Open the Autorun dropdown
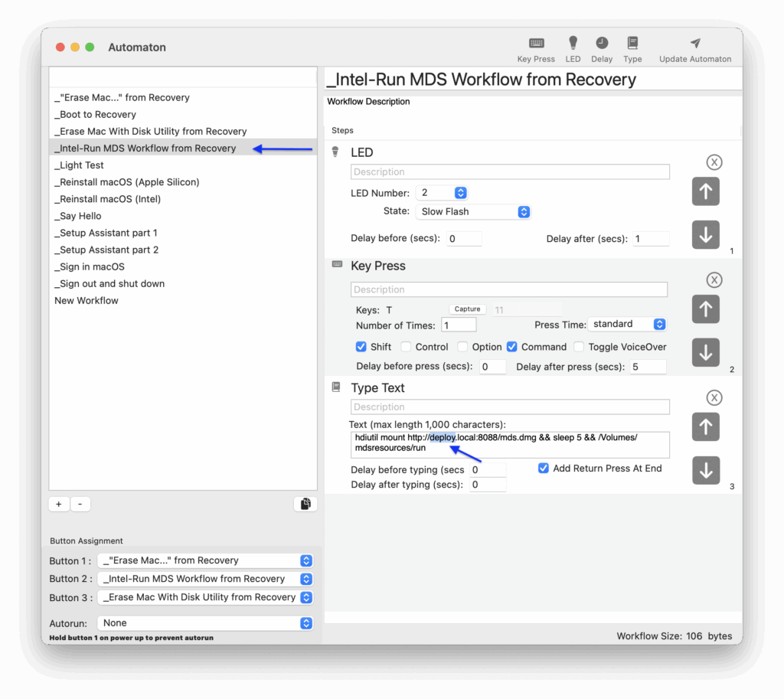The image size is (784, 699). (205, 623)
